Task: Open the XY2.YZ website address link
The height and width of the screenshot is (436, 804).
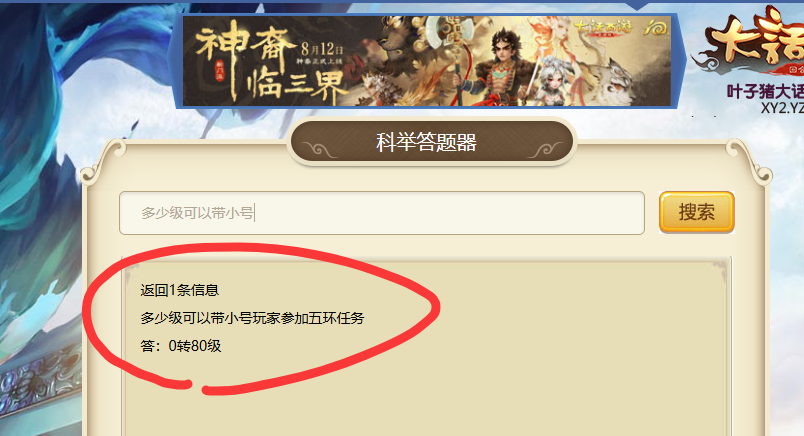Action: [x=782, y=108]
